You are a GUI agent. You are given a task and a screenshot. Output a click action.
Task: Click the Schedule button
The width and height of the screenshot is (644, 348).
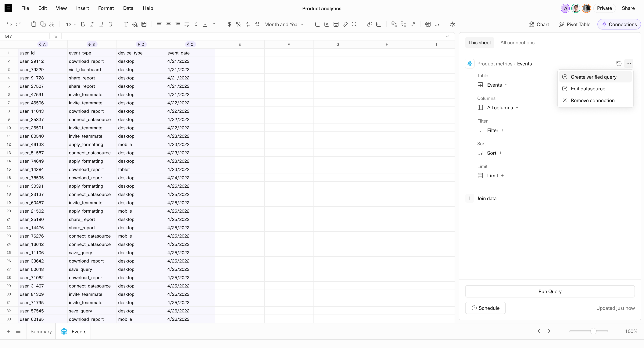point(485,308)
